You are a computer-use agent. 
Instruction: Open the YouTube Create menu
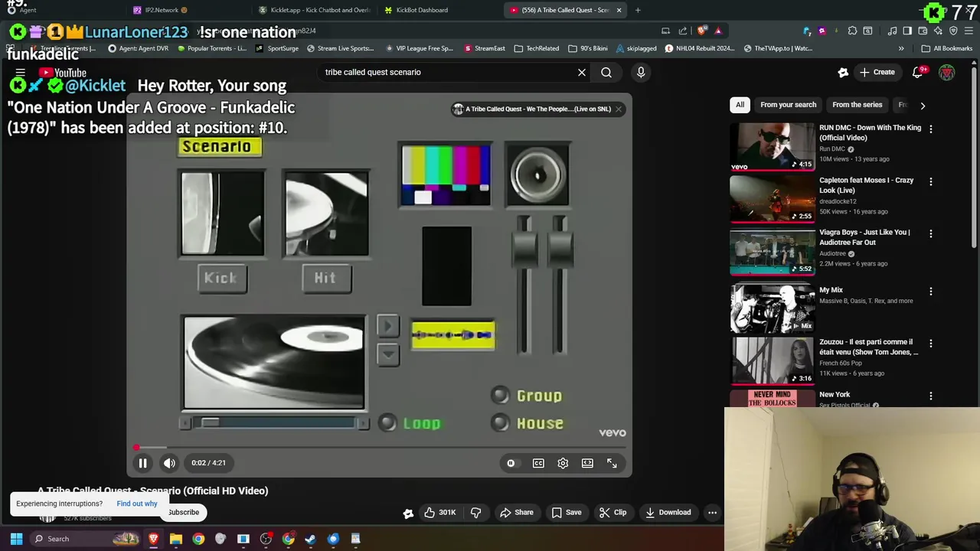click(x=877, y=73)
